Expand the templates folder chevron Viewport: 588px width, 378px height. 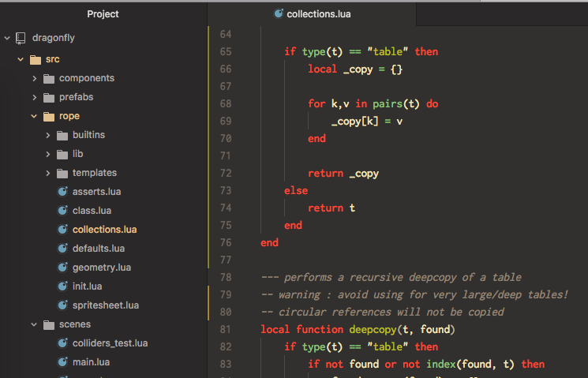coord(48,173)
